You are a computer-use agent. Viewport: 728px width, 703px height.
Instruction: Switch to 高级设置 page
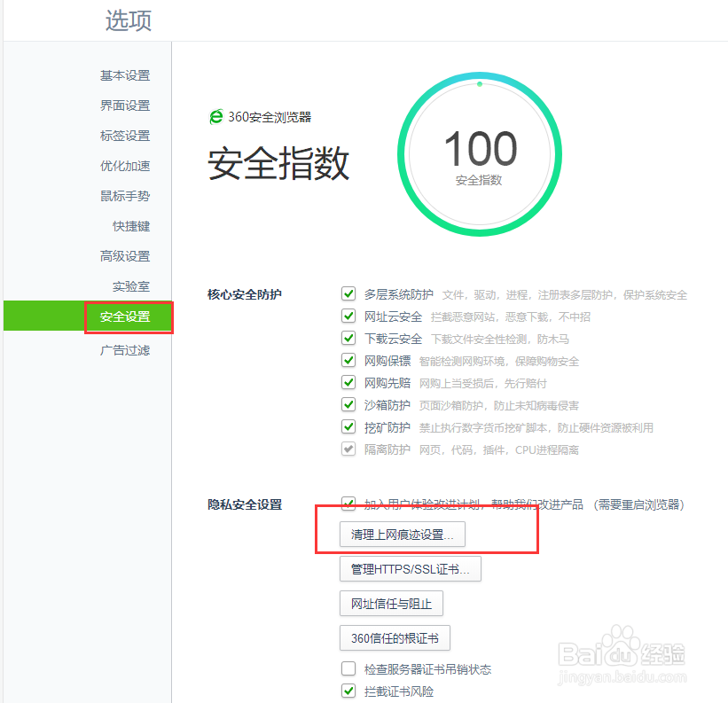coord(125,256)
